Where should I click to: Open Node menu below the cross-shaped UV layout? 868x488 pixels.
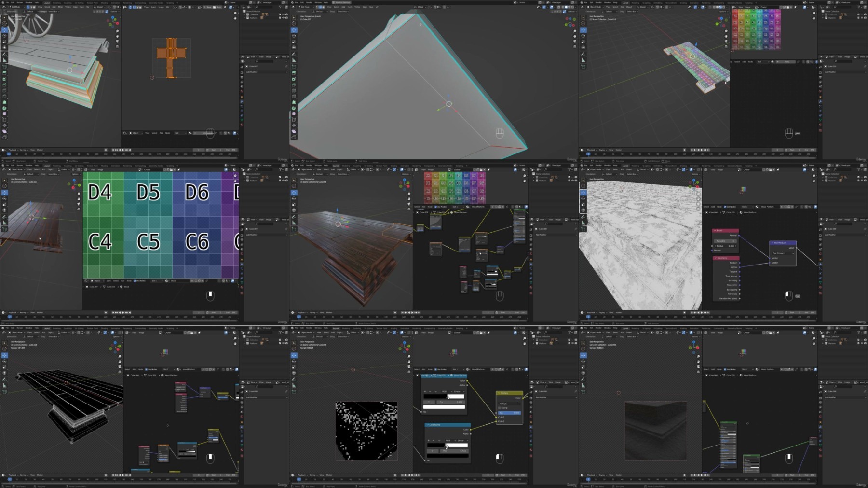point(168,133)
